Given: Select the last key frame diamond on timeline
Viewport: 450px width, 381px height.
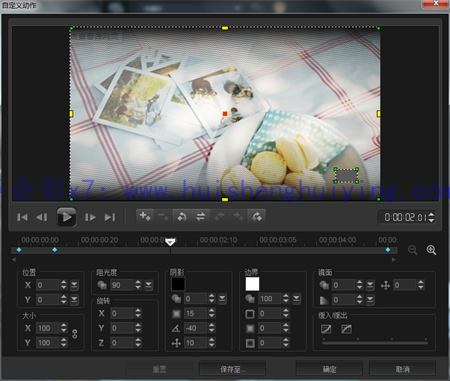Looking at the screenshot, I should pyautogui.click(x=388, y=250).
